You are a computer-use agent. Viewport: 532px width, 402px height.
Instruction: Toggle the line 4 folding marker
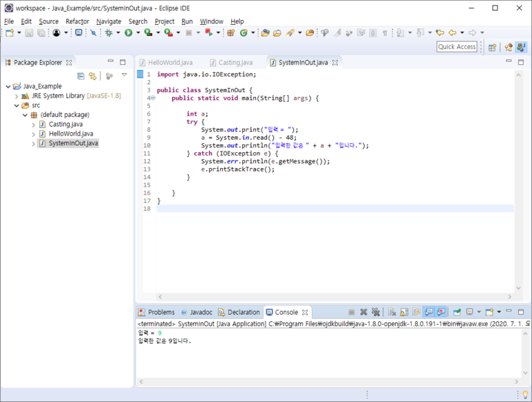tap(153, 98)
